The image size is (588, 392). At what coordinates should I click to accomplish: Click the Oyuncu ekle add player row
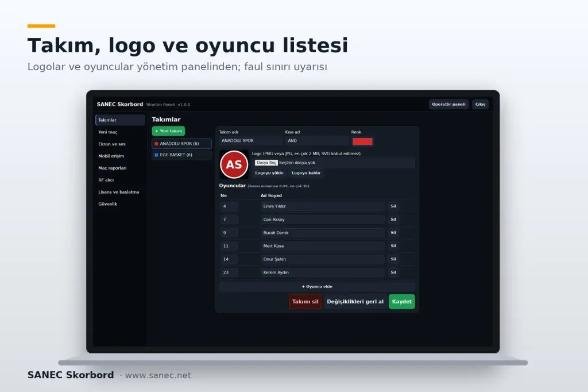click(317, 286)
